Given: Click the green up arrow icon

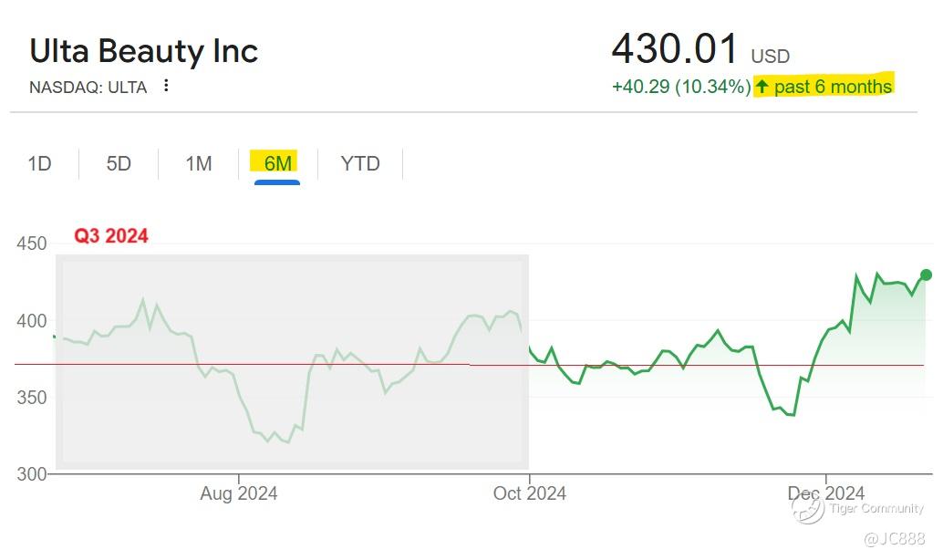Looking at the screenshot, I should pos(762,87).
